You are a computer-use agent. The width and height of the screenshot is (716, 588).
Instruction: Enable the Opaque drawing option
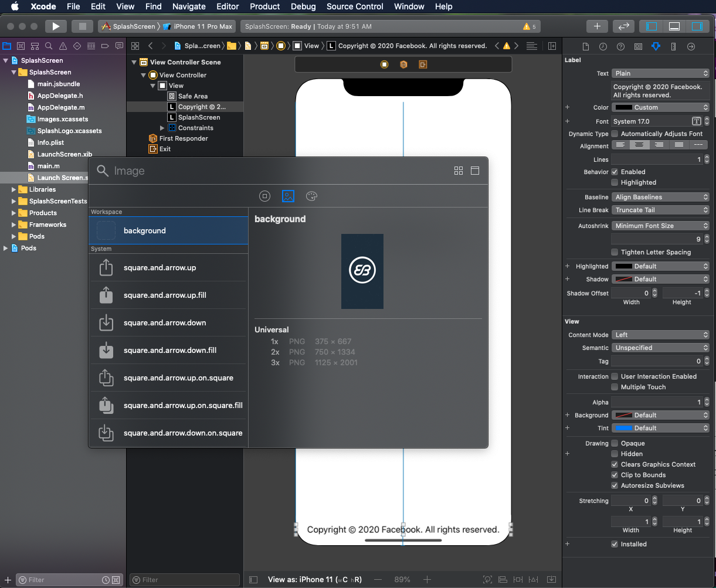point(615,443)
